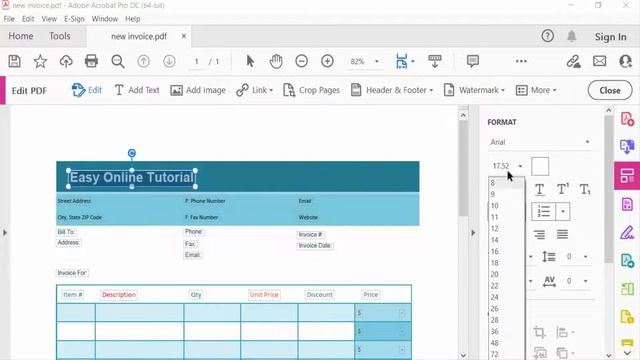640x360 pixels.
Task: Open the Create PDF tool in the right sidebar
Action: tap(627, 119)
